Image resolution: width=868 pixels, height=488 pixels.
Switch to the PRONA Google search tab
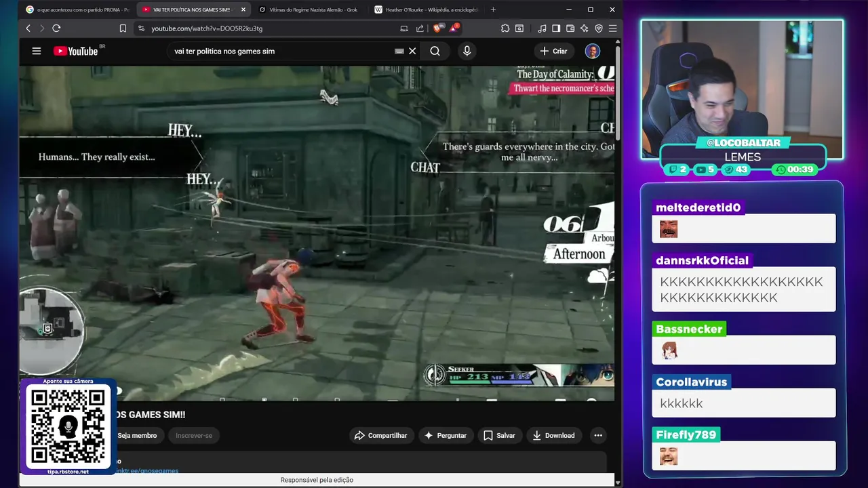77,9
